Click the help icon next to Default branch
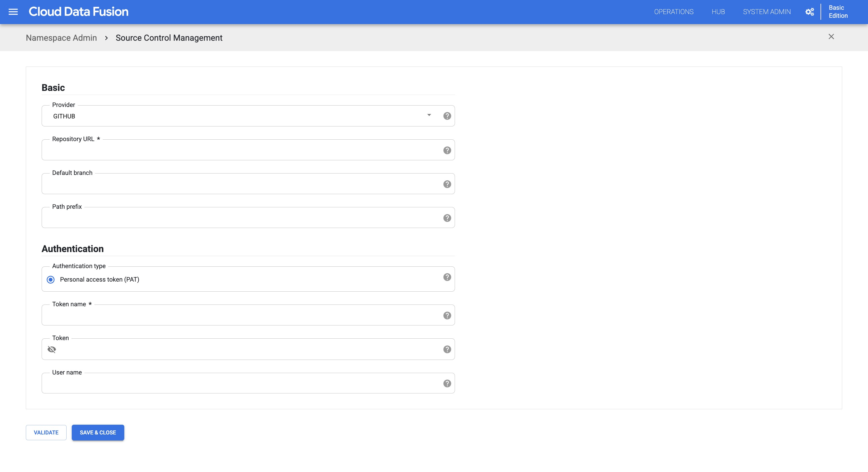This screenshot has height=472, width=868. pos(447,184)
